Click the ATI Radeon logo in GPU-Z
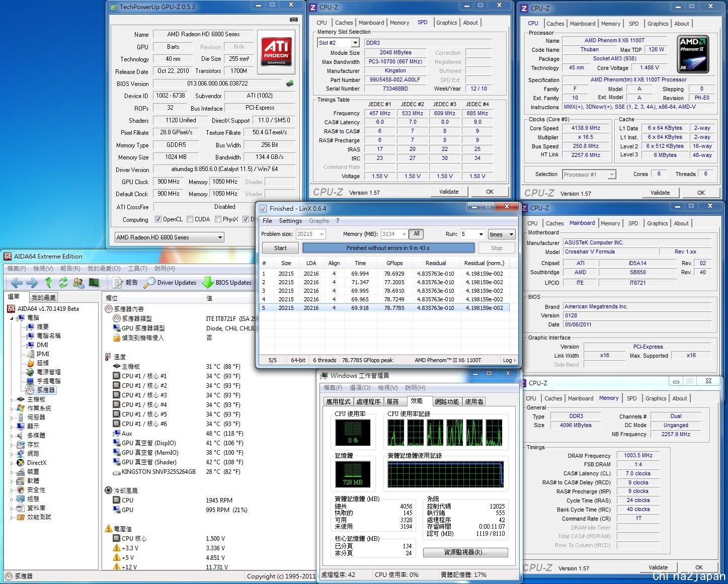728x584 pixels. pyautogui.click(x=276, y=52)
